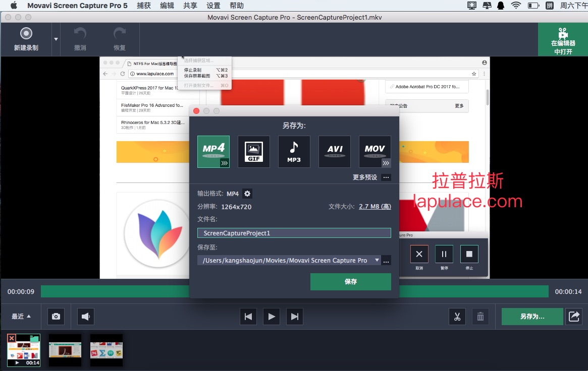Choose the GIF format icon
Image resolution: width=588 pixels, height=371 pixels.
[253, 151]
